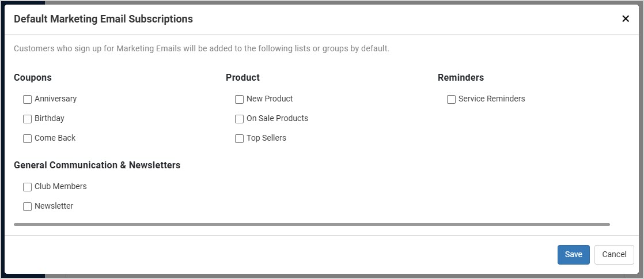Viewport: 644px width, 279px height.
Task: Click the Coupons section heading
Action: [33, 77]
